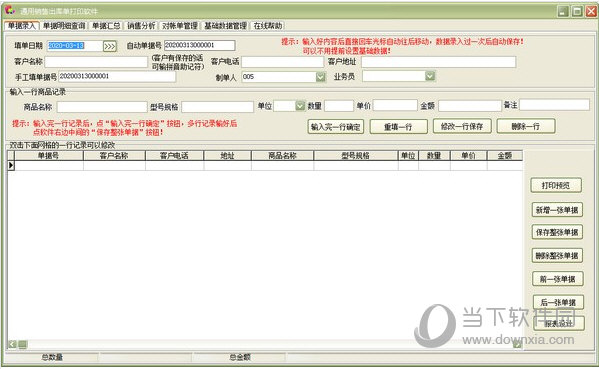Click the >>> date picker button
The height and width of the screenshot is (369, 599).
click(110, 46)
